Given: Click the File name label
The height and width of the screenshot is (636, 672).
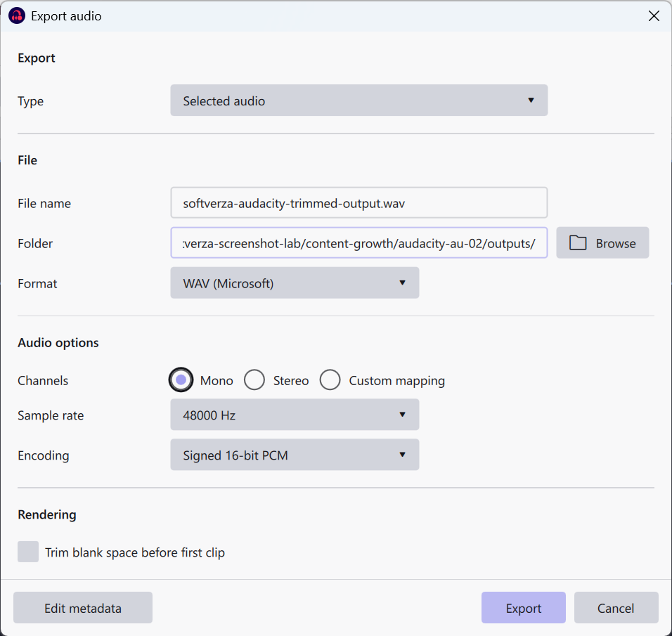Looking at the screenshot, I should tap(44, 204).
